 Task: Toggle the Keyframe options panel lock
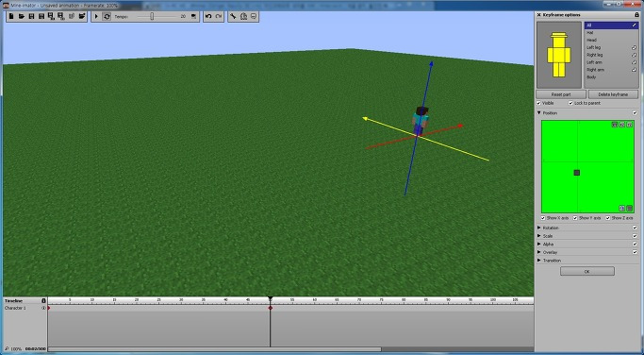[x=636, y=15]
